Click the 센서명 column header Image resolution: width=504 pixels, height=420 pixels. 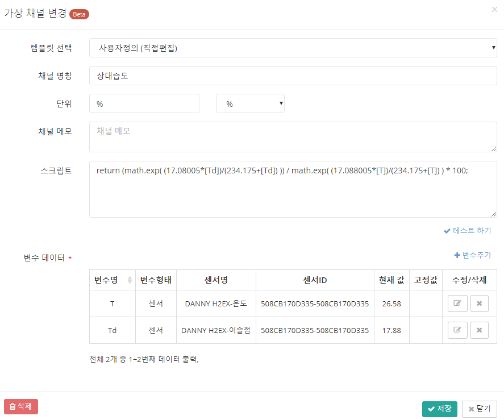(216, 280)
